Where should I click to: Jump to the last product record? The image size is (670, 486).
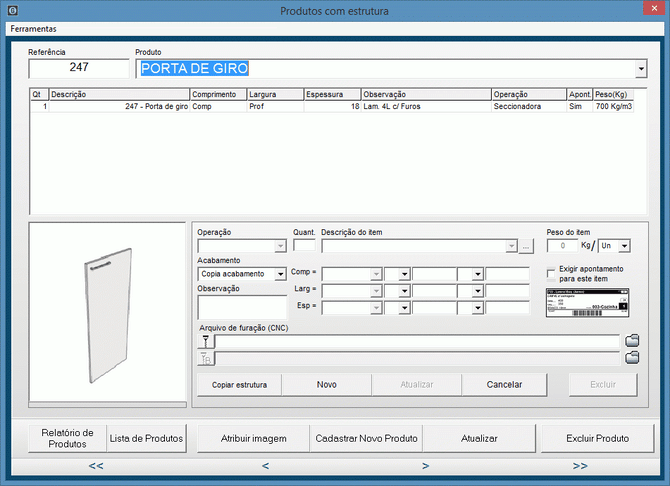(x=580, y=466)
